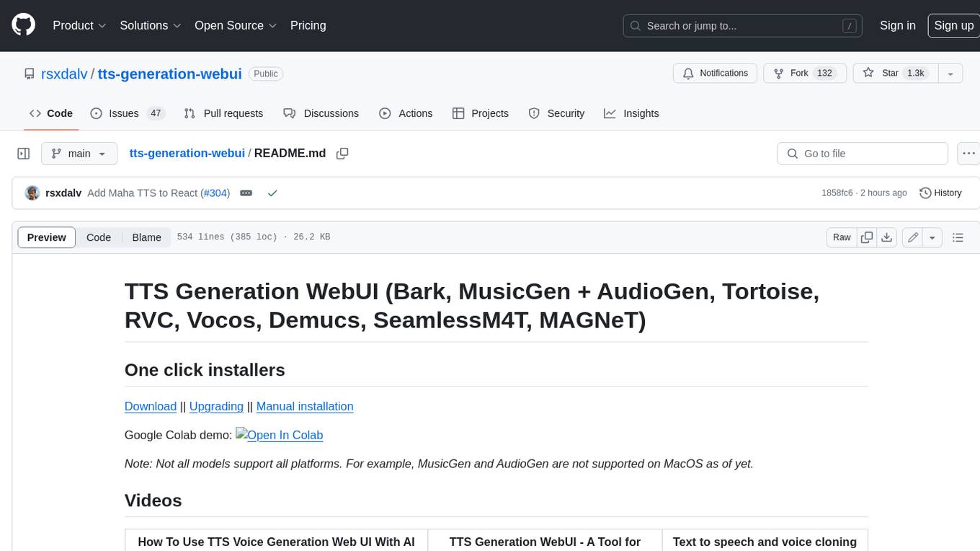Viewport: 980px width, 551px height.
Task: Click tts-generation-webui breadcrumb link
Action: click(187, 153)
